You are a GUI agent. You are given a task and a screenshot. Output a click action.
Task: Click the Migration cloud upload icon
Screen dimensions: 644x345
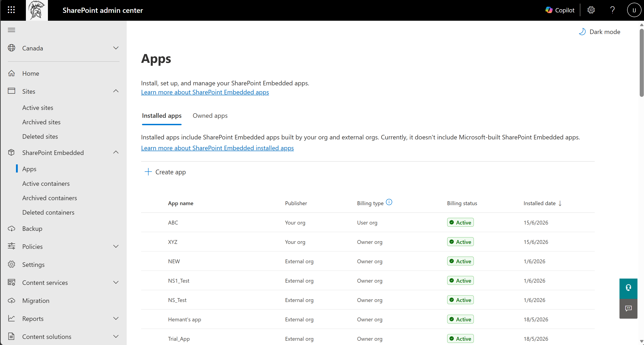(x=11, y=300)
